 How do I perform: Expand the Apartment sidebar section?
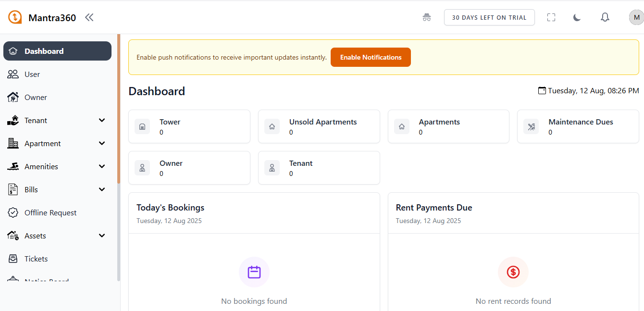click(101, 143)
